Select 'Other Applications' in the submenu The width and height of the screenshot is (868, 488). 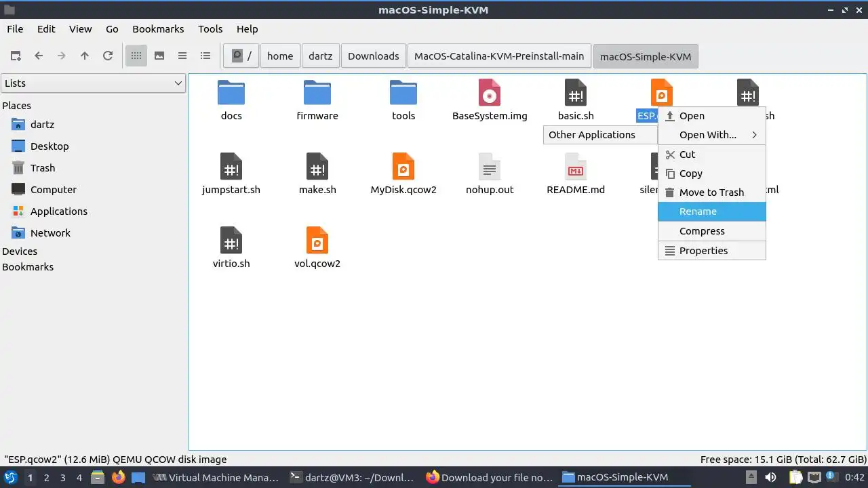coord(601,135)
